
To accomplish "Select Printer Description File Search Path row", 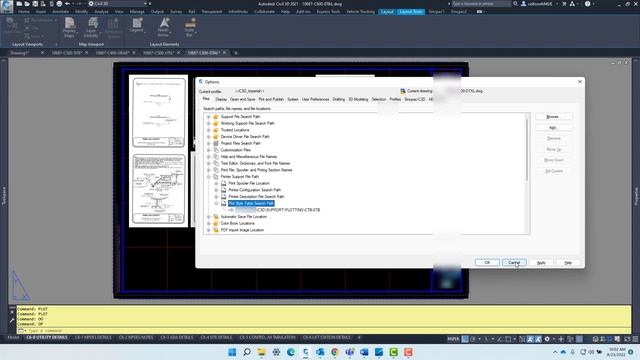I will click(x=256, y=197).
